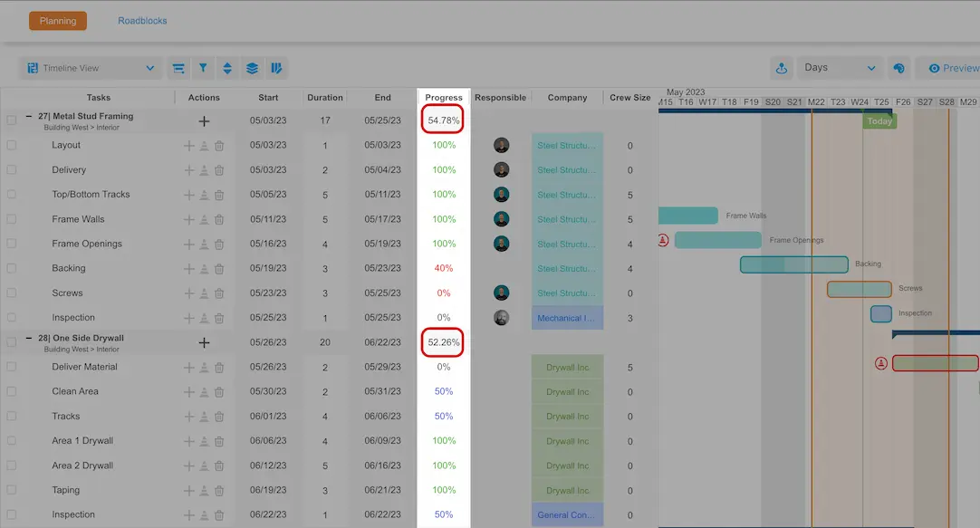Click the layers stack icon in toolbar
980x528 pixels.
click(x=252, y=68)
